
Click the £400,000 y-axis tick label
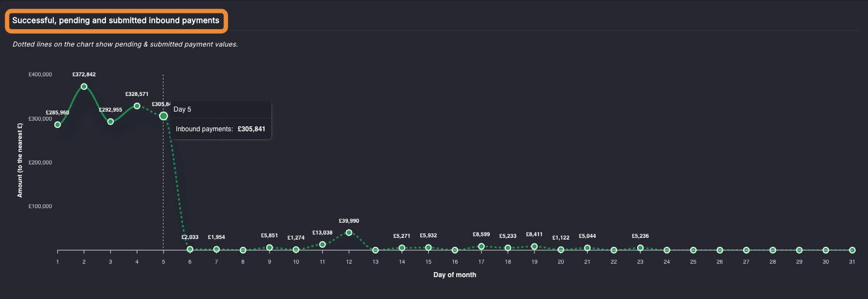pos(40,75)
